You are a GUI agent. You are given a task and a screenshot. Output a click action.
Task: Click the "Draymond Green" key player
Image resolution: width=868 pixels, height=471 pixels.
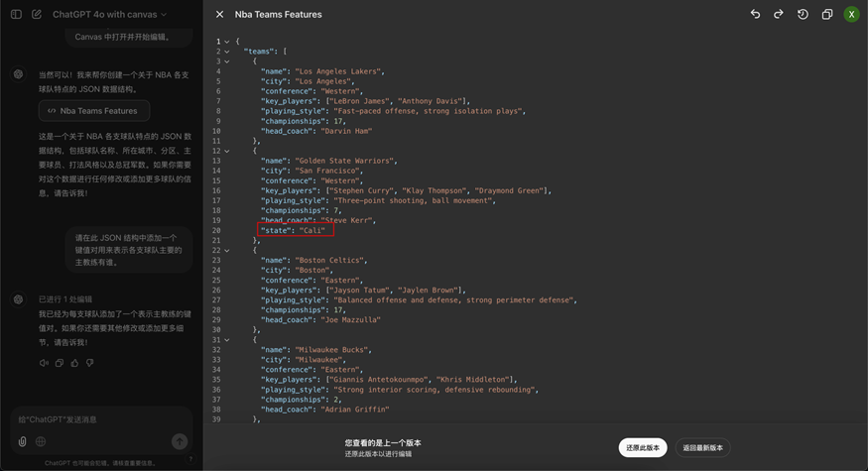click(509, 191)
